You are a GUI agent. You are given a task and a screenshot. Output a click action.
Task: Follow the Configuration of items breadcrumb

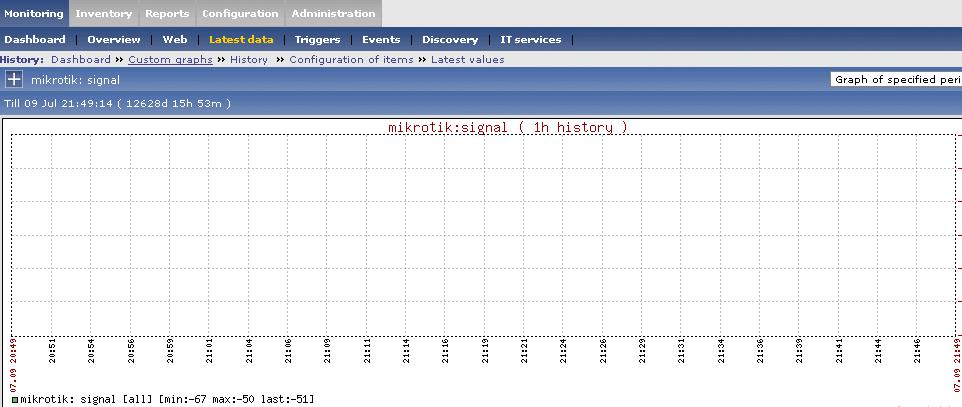(x=351, y=60)
